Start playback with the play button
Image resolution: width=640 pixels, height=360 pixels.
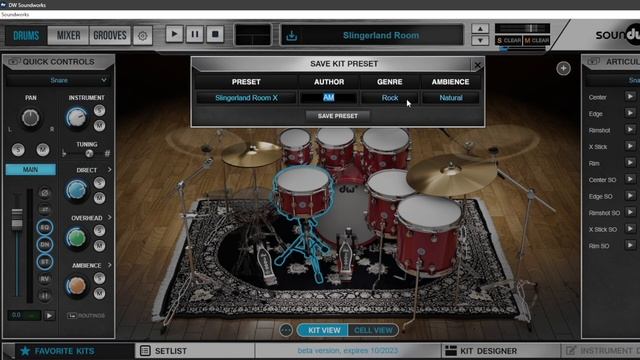(x=174, y=34)
